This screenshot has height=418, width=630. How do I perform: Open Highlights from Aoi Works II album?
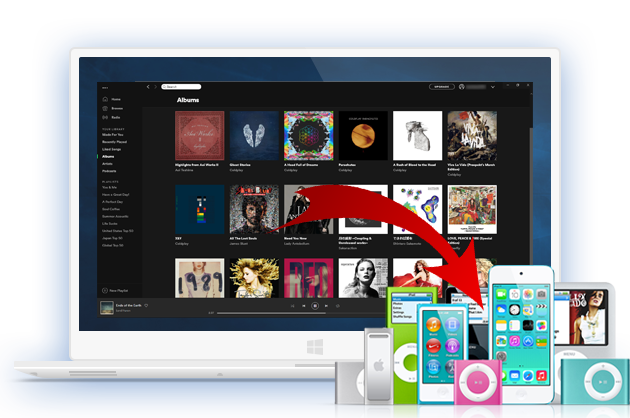tap(200, 136)
